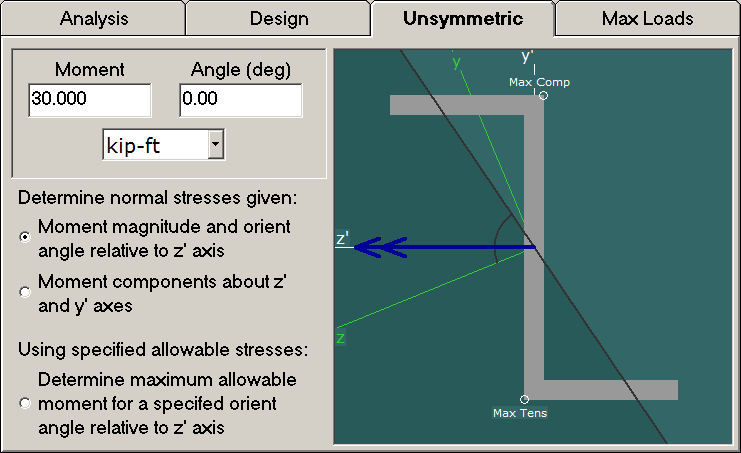Go to the Max Loads tab
This screenshot has height=453, width=741.
(x=647, y=18)
